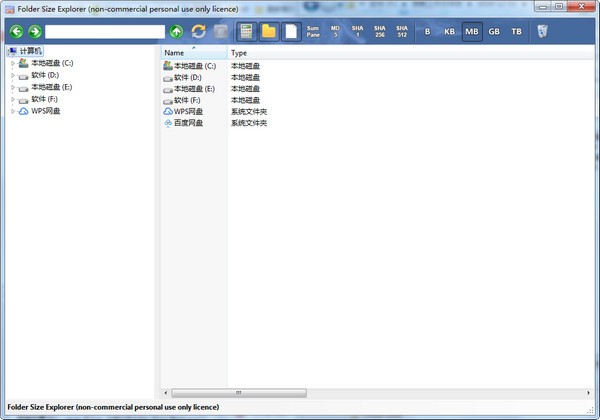Select 软件 (D:) in left tree
This screenshot has height=420, width=600.
click(45, 75)
